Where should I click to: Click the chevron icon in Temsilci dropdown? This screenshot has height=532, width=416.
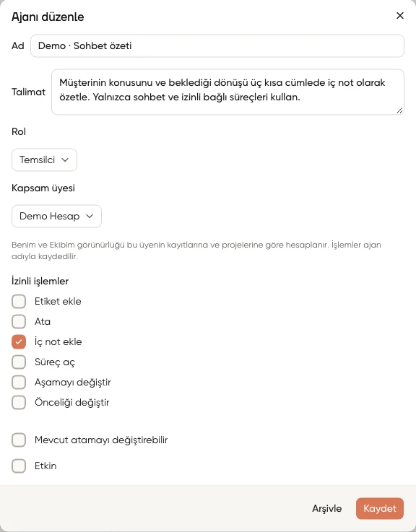(65, 160)
